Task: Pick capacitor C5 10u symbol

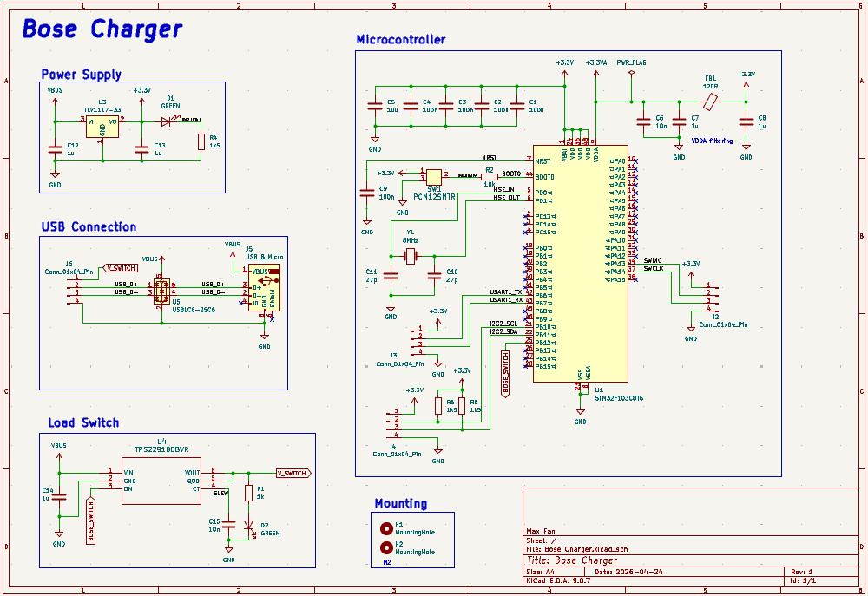Action: point(375,106)
